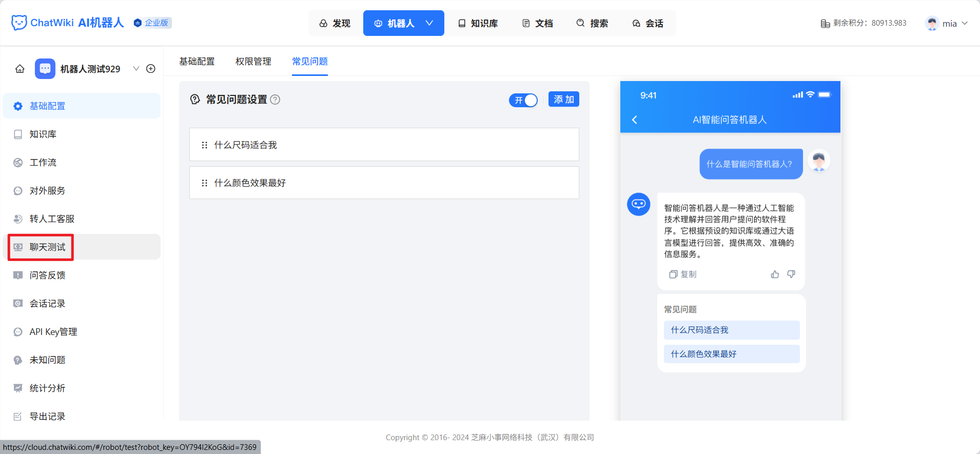The image size is (980, 454).
Task: Open the 发现 top navigation item
Action: click(335, 23)
